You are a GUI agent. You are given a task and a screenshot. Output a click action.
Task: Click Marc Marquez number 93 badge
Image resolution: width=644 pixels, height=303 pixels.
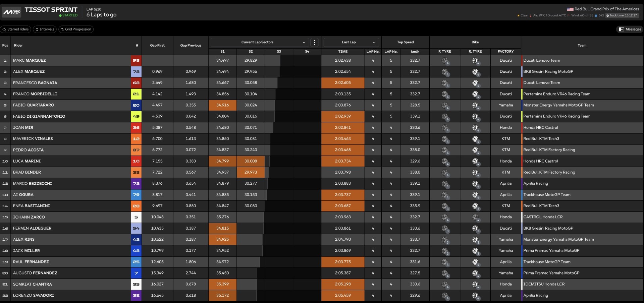(136, 60)
